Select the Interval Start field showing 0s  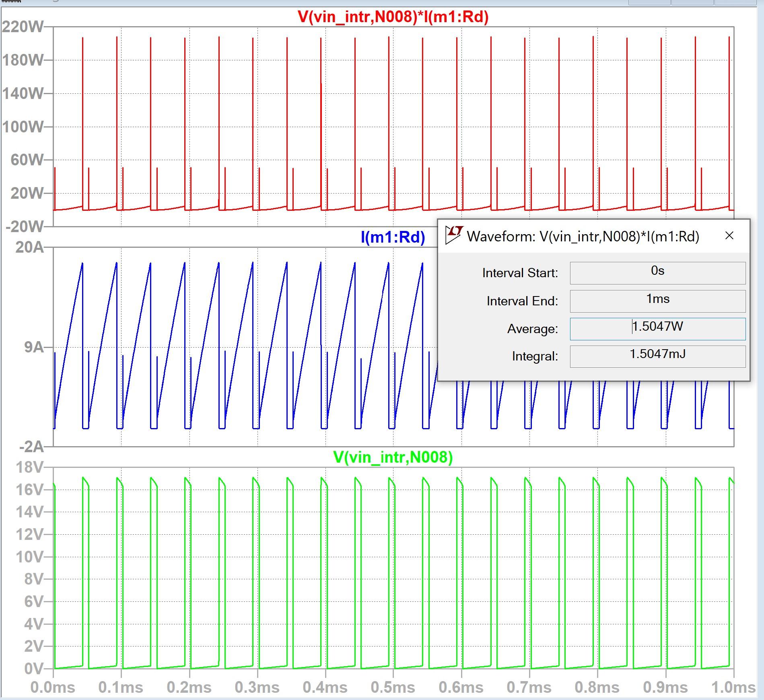(658, 273)
